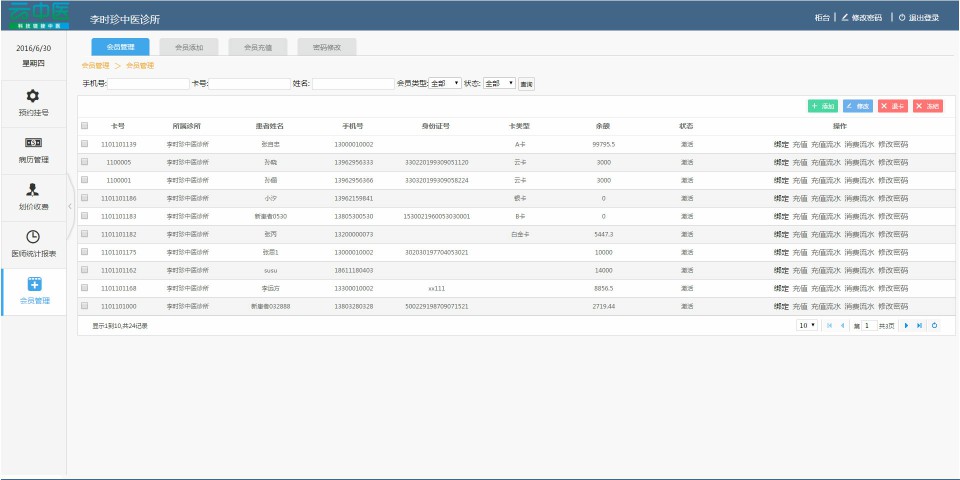The width and height of the screenshot is (960, 480).
Task: Switch to the 会员添加 tab
Action: point(188,47)
